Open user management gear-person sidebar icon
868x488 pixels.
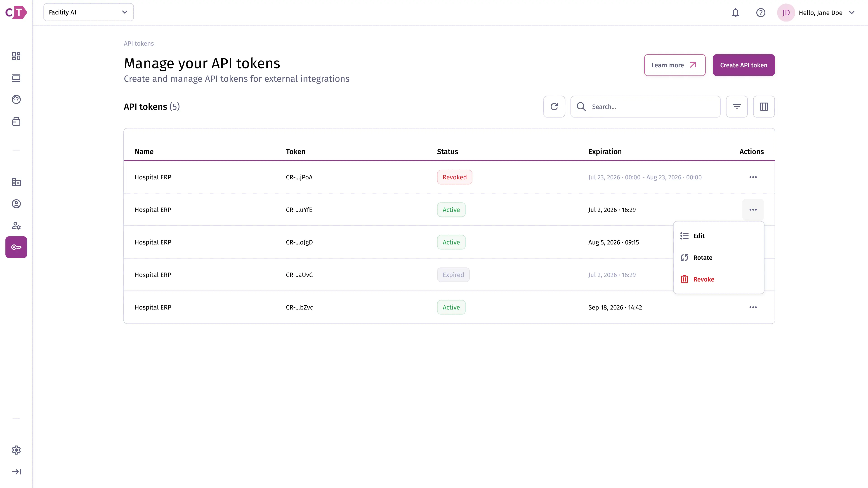point(16,226)
